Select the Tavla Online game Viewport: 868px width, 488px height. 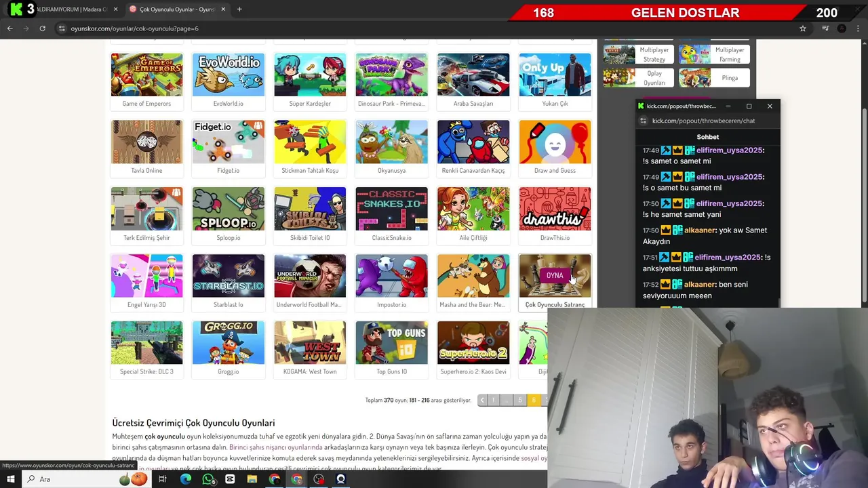pyautogui.click(x=146, y=142)
